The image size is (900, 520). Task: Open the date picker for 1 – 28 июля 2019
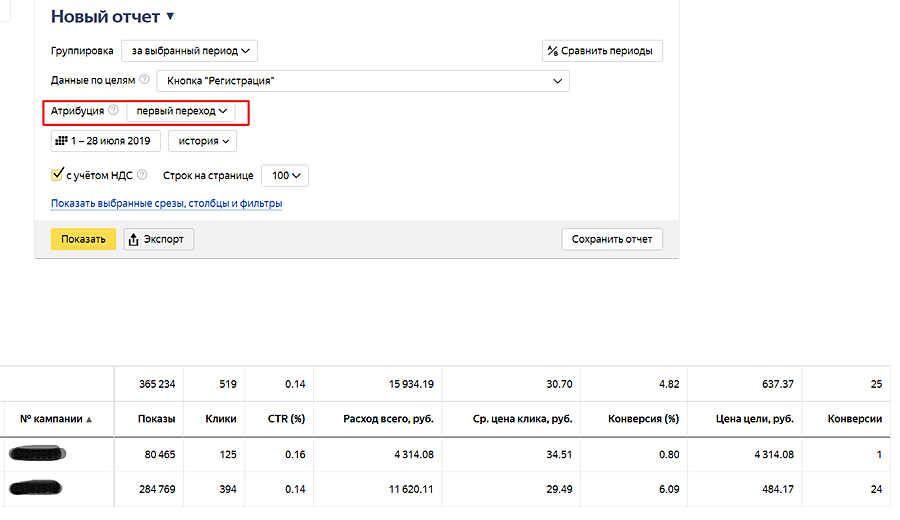pyautogui.click(x=107, y=141)
